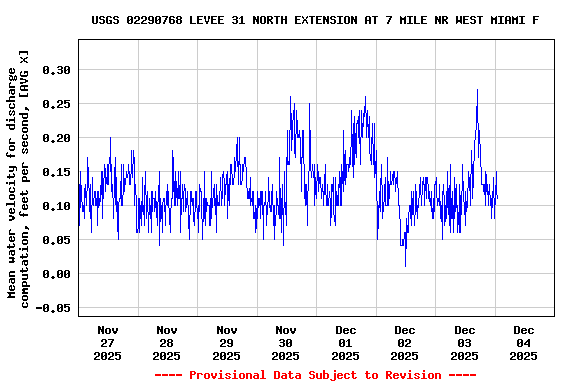Click the y-axis label 0.10

pos(56,206)
